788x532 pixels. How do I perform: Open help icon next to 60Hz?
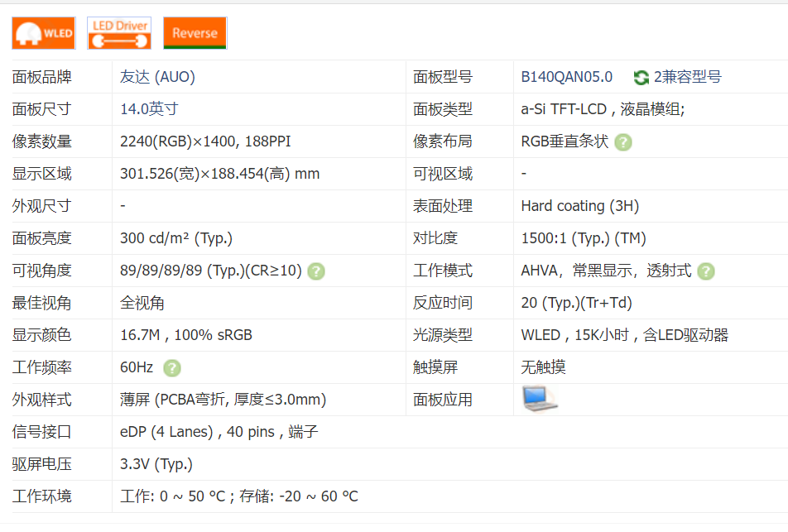click(172, 368)
